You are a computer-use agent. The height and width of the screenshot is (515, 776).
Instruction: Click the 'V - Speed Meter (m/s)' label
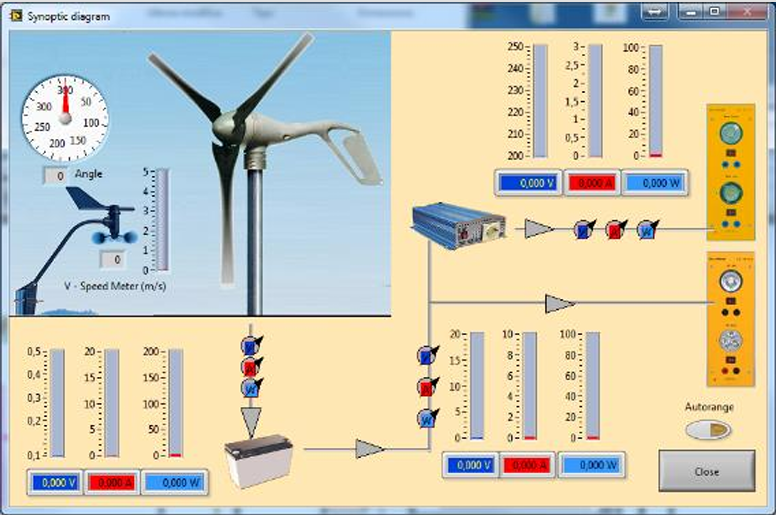tap(115, 286)
